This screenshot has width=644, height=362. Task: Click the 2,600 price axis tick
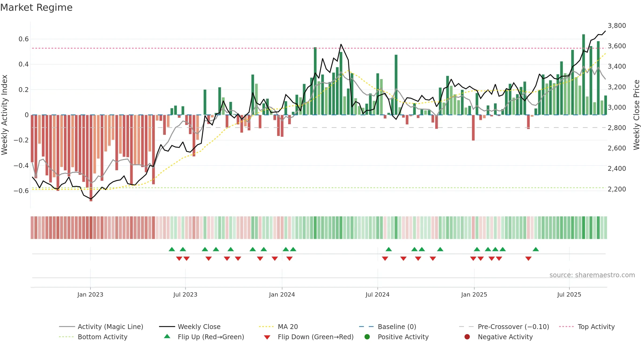tap(617, 148)
